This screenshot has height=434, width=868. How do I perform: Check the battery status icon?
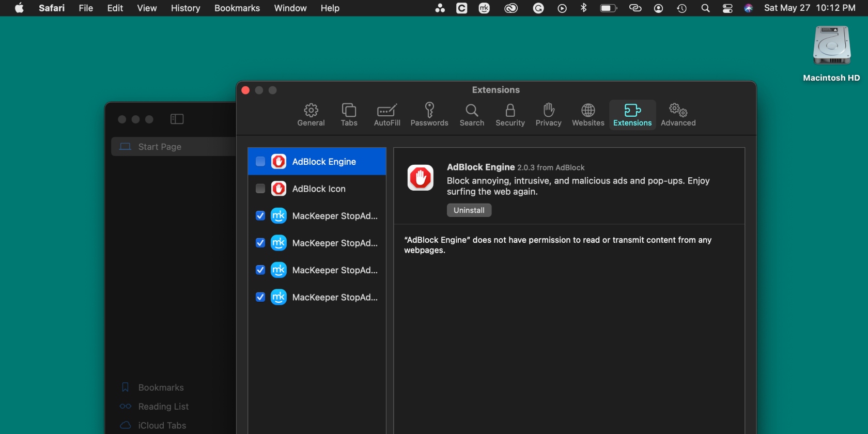609,8
